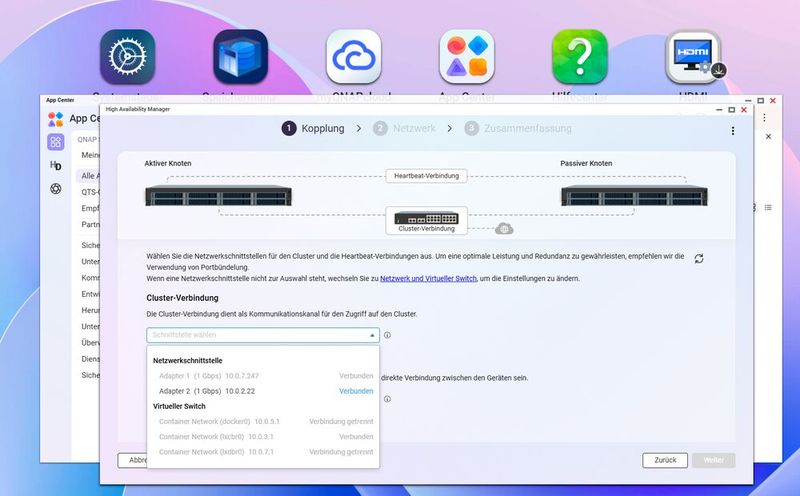Open the green Help Center icon
Screen dimensions: 800x496
[x=580, y=57]
